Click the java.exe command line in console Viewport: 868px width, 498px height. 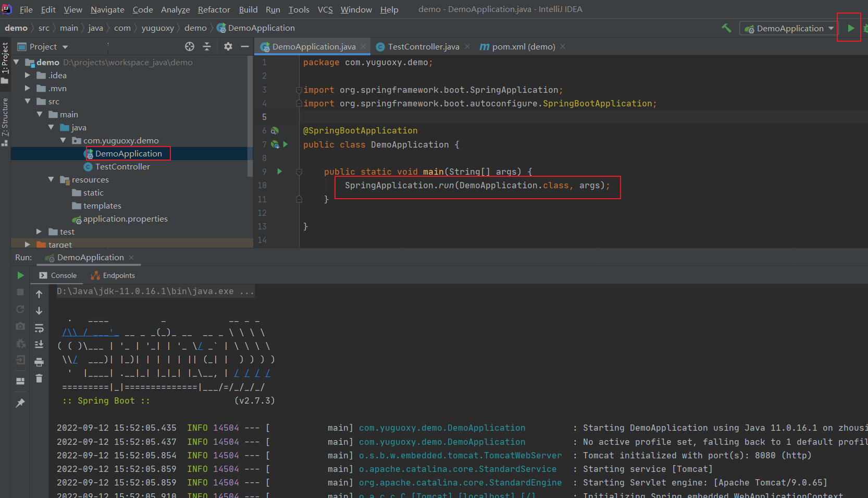(155, 291)
